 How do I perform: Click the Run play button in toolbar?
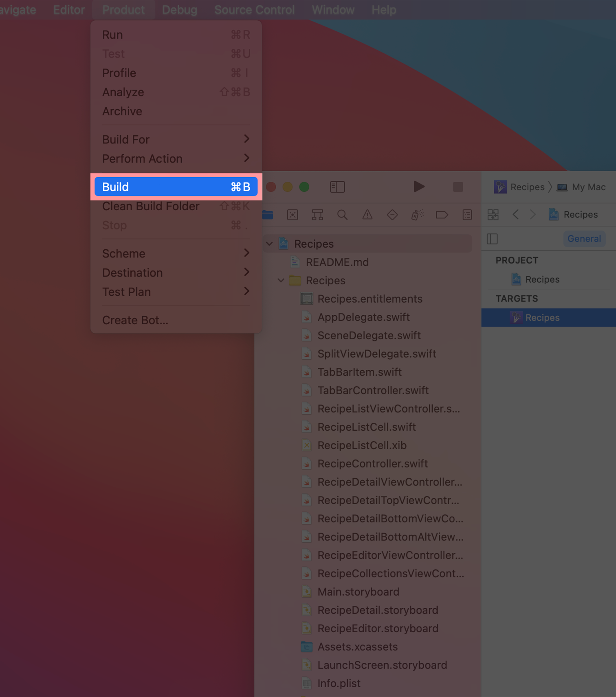point(419,187)
